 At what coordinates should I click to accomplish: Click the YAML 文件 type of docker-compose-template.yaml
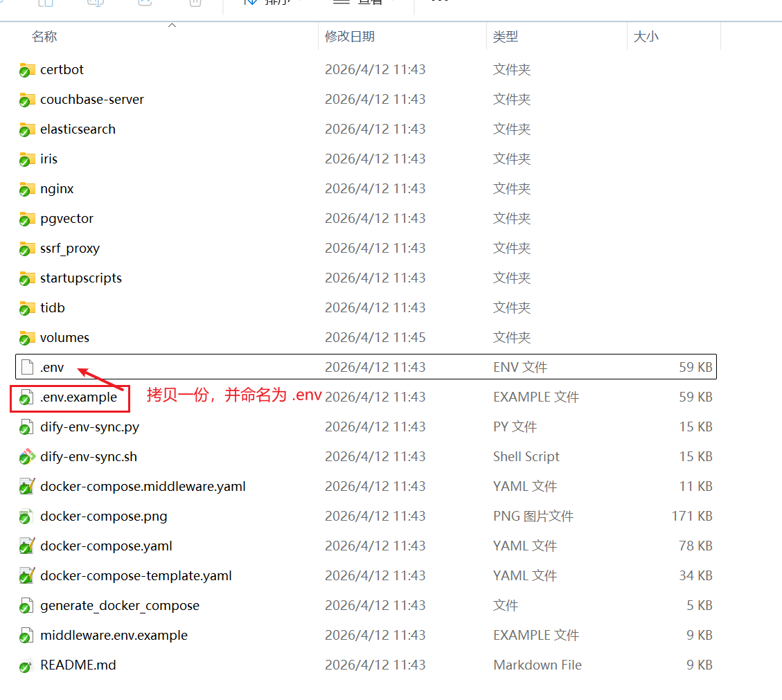524,576
